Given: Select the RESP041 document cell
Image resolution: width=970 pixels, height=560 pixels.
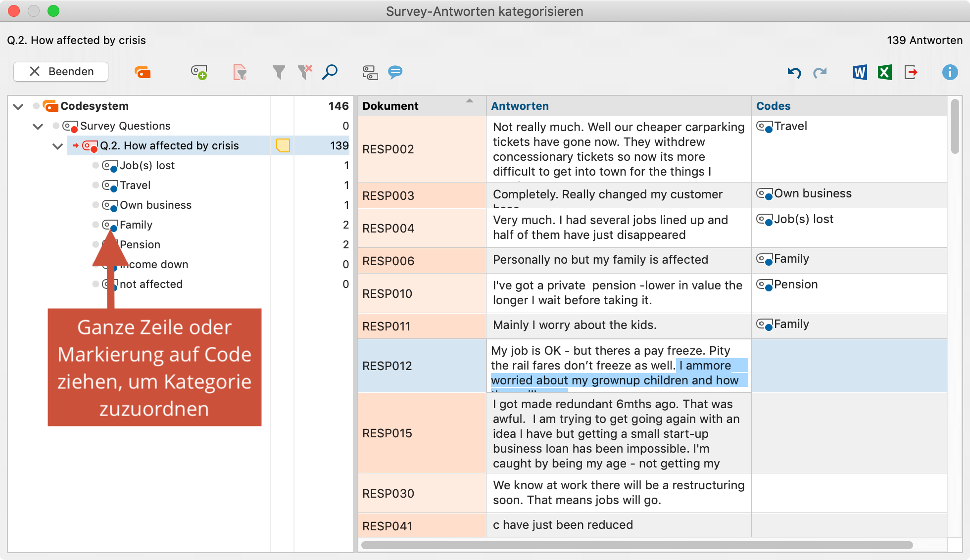Looking at the screenshot, I should pyautogui.click(x=422, y=525).
